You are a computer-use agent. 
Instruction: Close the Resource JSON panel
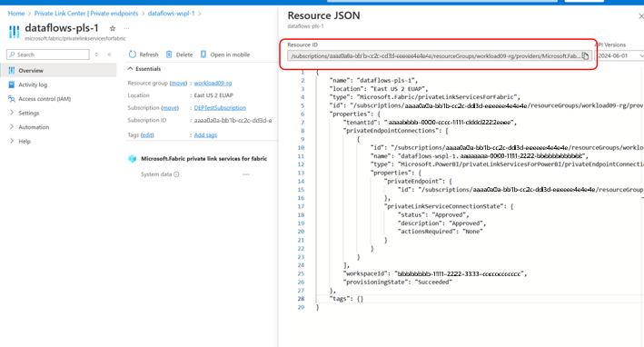coord(640,16)
